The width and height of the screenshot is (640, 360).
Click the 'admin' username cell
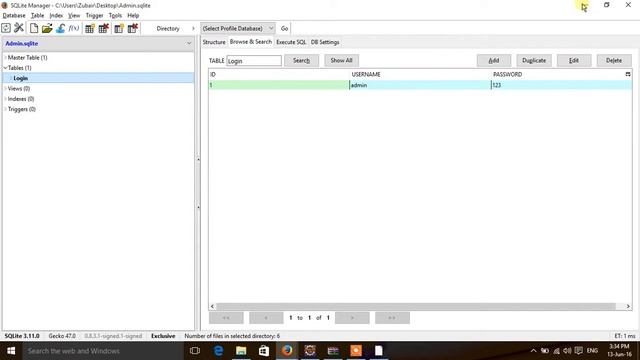(420, 85)
